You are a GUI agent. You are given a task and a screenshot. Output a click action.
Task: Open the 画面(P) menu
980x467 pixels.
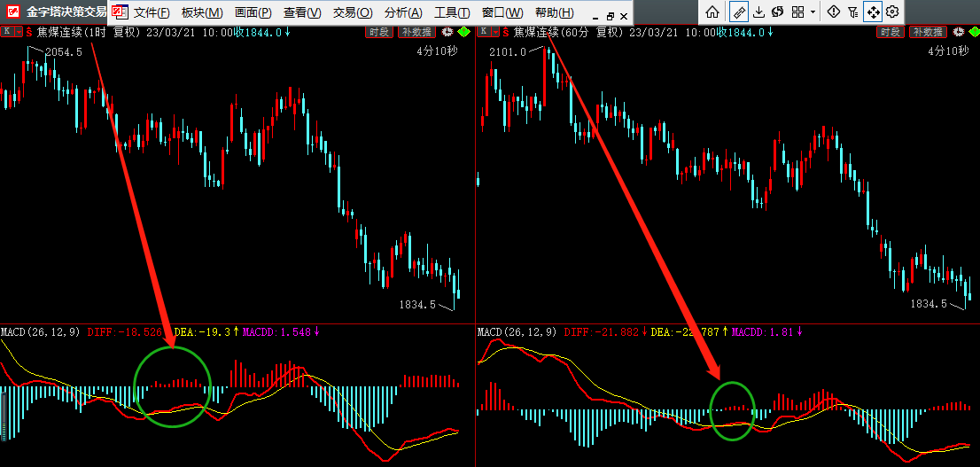point(253,13)
